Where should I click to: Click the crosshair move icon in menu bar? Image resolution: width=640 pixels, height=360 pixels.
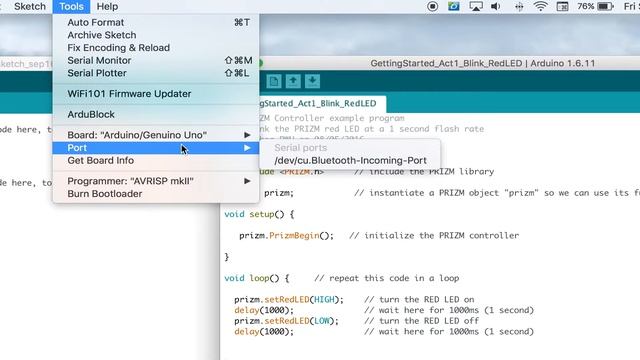(519, 7)
